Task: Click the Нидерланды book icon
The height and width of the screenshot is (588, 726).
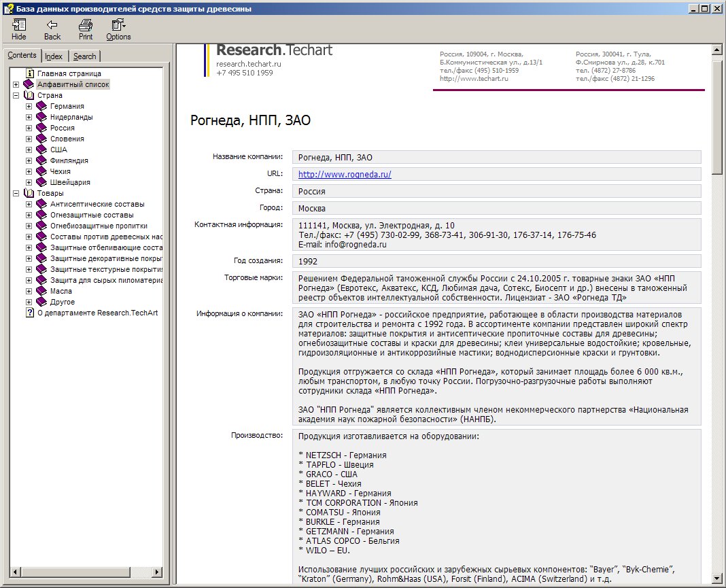Action: [x=41, y=117]
